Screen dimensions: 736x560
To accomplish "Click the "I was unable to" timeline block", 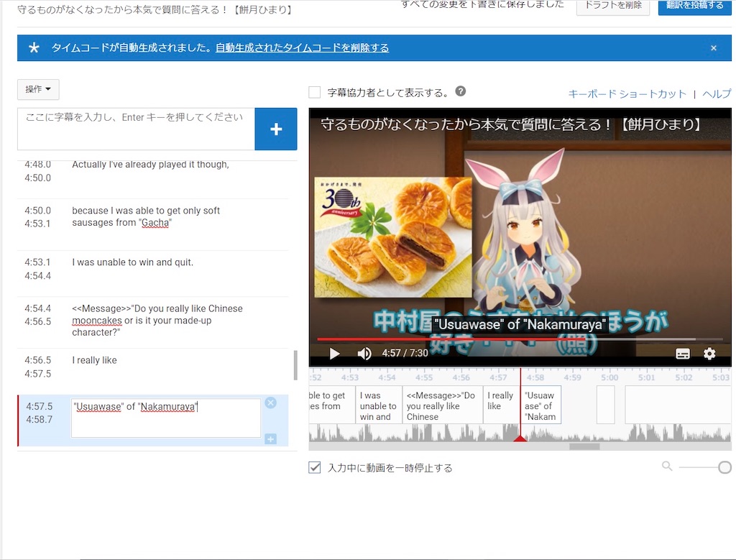I will point(379,405).
